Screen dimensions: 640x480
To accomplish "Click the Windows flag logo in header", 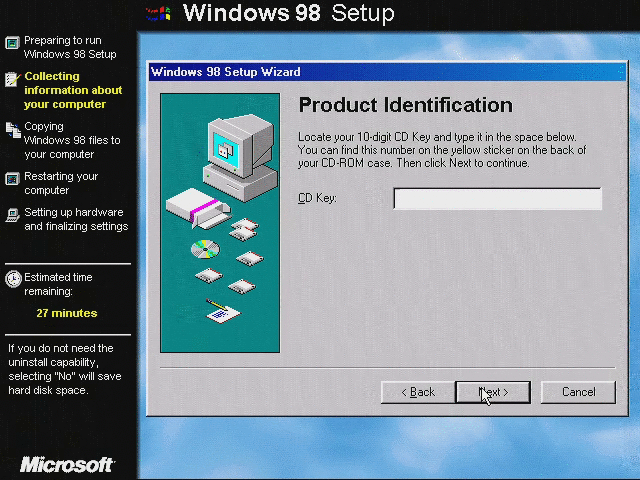I will [158, 14].
